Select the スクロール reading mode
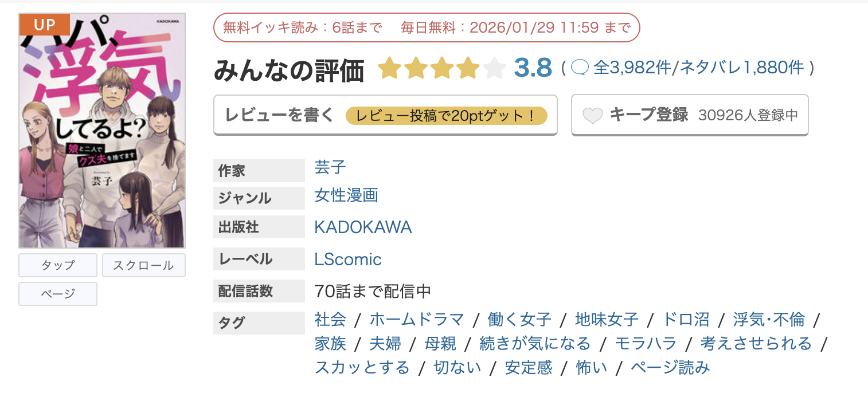 (143, 265)
